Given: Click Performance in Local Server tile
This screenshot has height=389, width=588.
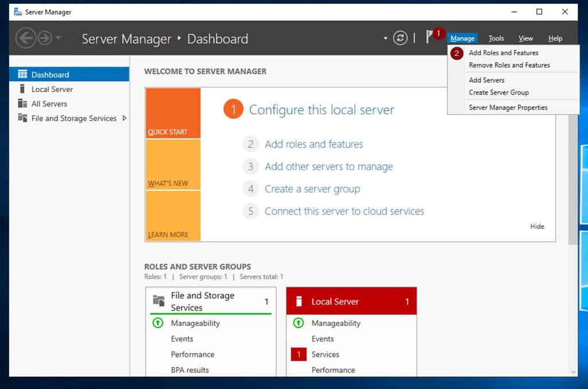Looking at the screenshot, I should pos(333,370).
